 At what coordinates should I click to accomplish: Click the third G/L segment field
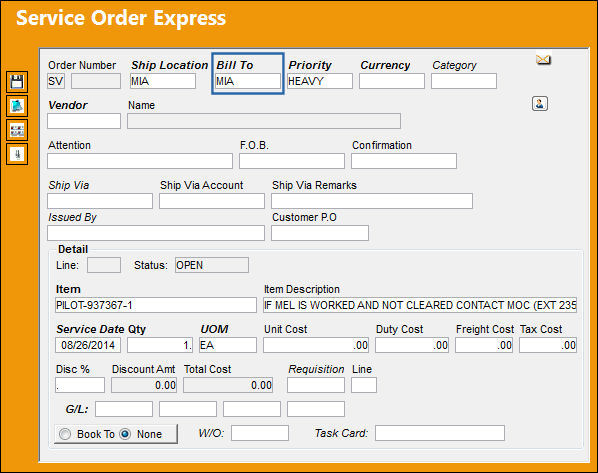click(x=252, y=409)
